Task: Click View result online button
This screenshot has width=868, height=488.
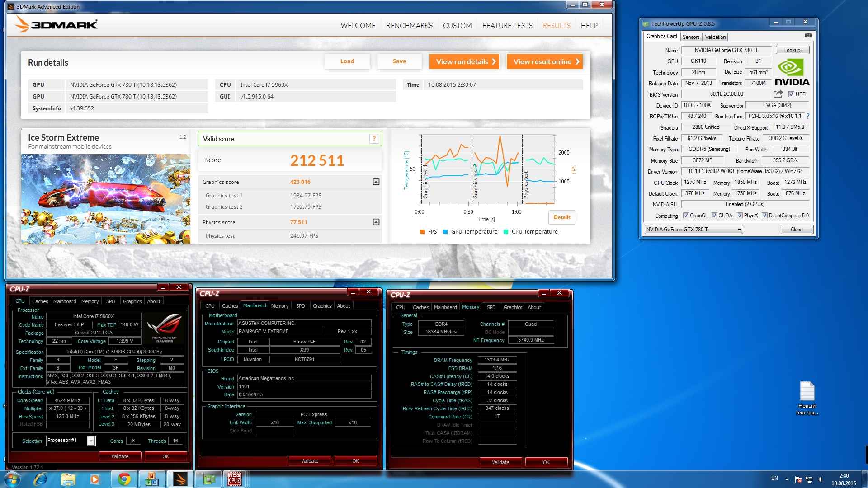Action: [544, 61]
